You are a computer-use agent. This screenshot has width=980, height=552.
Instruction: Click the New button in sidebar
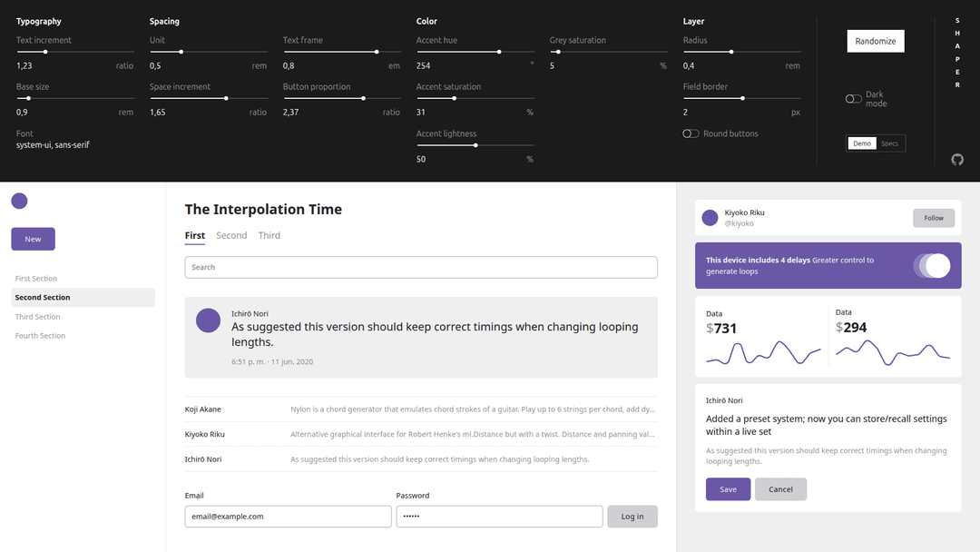click(33, 239)
